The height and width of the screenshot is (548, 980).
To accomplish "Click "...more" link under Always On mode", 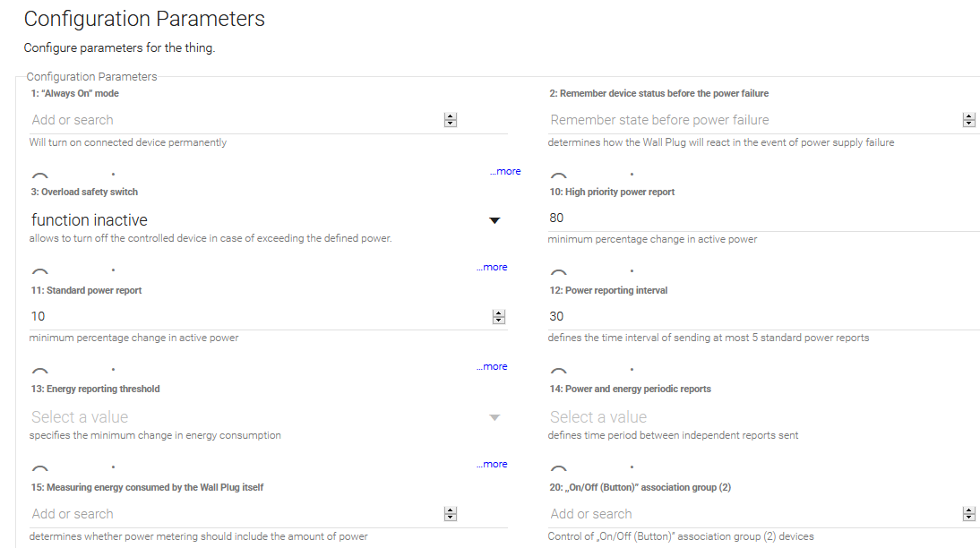I will (505, 171).
